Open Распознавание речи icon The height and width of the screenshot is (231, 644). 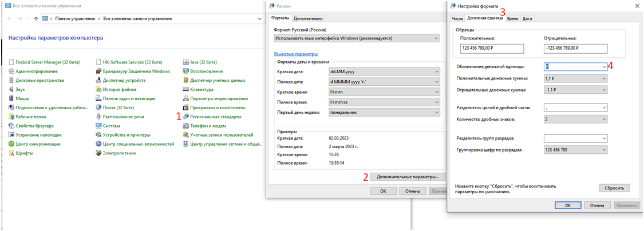98,117
